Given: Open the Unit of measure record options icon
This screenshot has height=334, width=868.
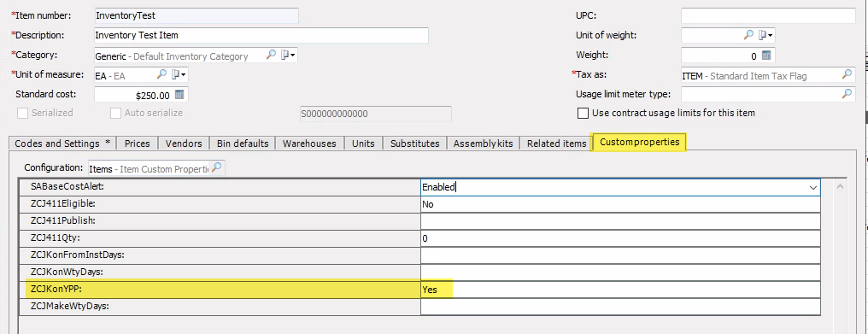Looking at the screenshot, I should point(179,74).
